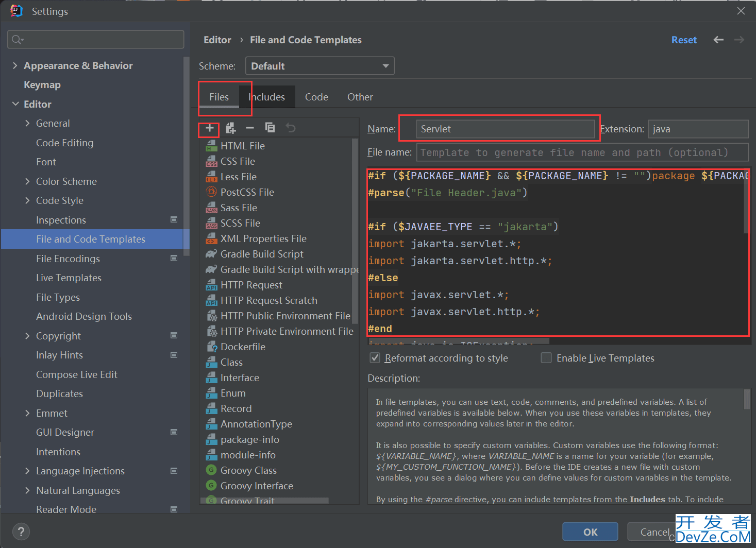Switch to the Includes tab
Screen dimensions: 756x548
pyautogui.click(x=267, y=97)
